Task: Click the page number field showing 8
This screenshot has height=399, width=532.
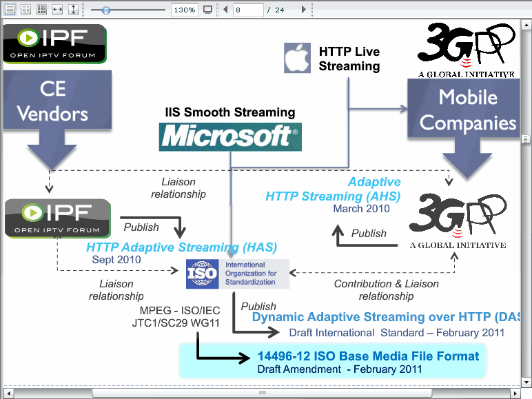Action: pos(248,10)
